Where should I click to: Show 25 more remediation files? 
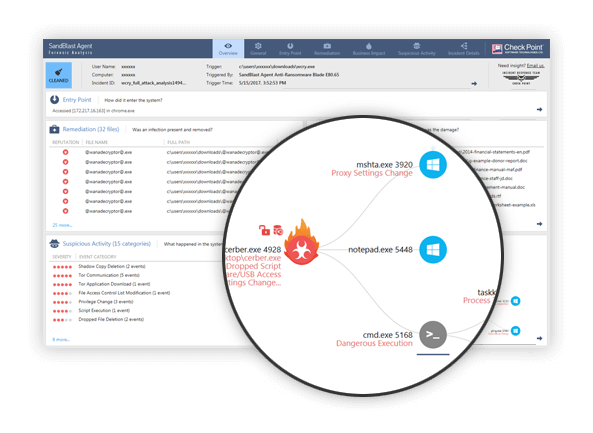(x=62, y=225)
